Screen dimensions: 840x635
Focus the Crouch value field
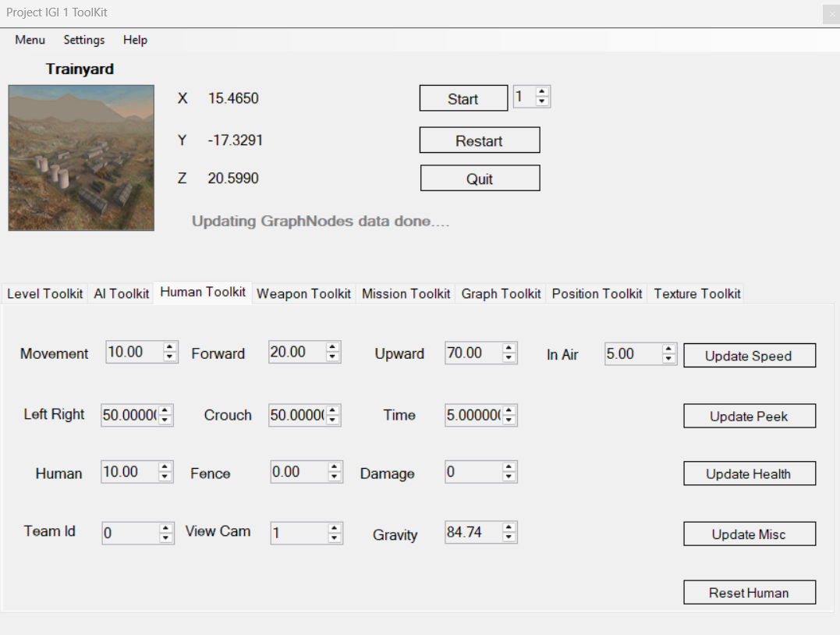pyautogui.click(x=297, y=415)
